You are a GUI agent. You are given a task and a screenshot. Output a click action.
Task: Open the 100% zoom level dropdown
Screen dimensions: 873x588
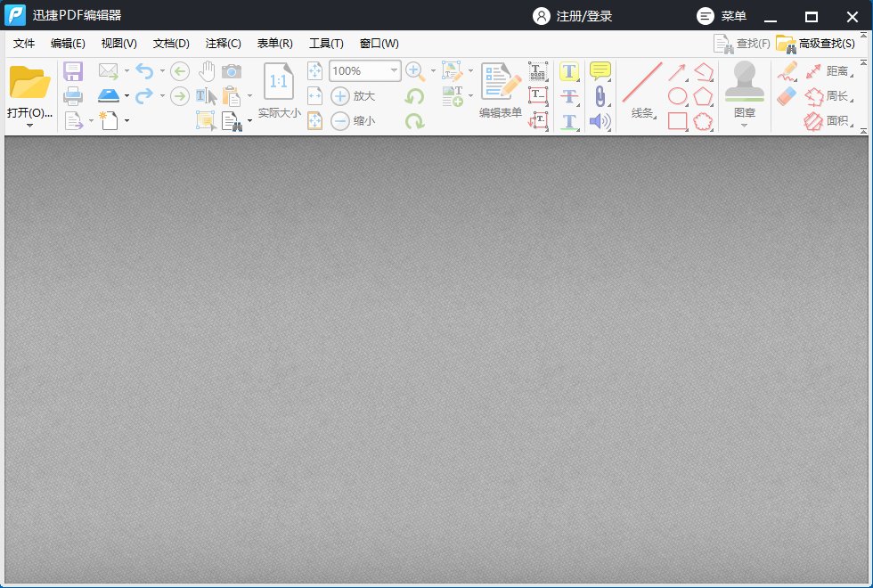(395, 69)
